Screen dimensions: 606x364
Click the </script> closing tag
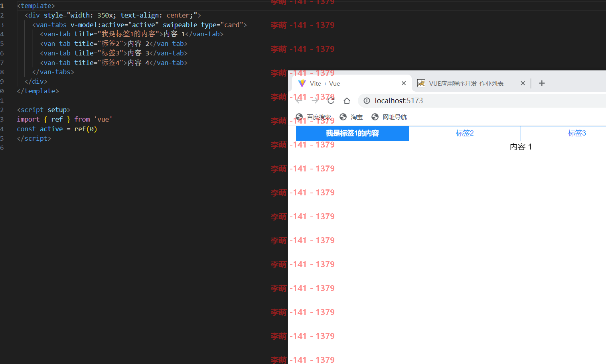[x=34, y=138]
